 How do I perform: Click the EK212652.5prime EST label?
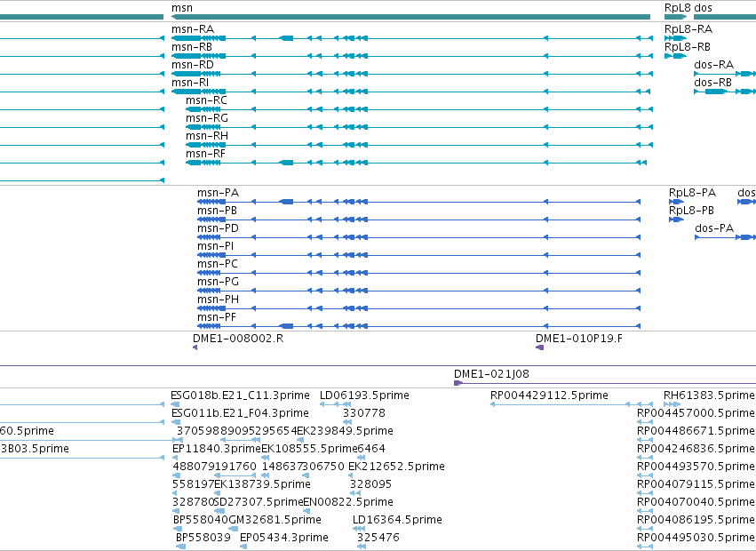(396, 467)
